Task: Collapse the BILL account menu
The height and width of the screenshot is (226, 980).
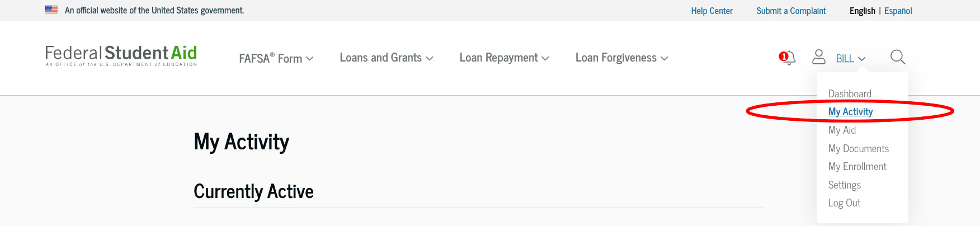Action: pyautogui.click(x=850, y=59)
